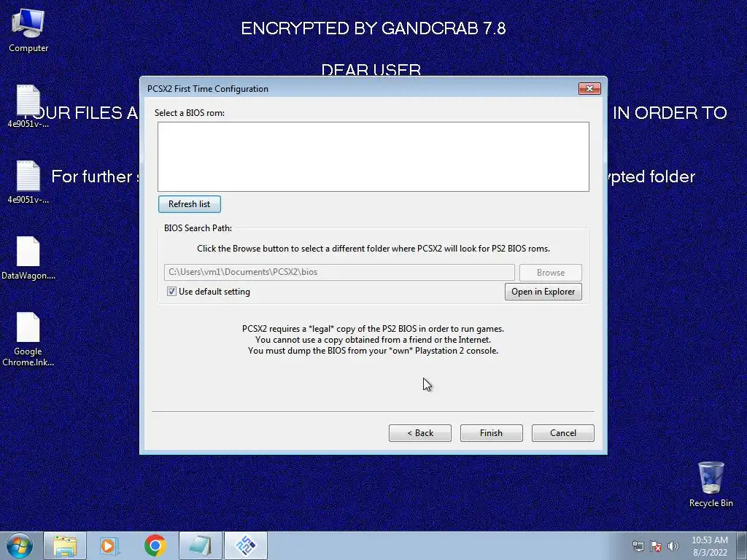Uncheck Use default setting checkbox

point(171,292)
